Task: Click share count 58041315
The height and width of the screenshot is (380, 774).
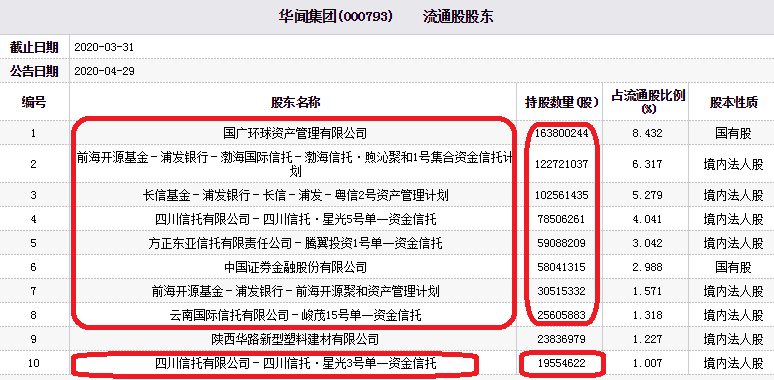Action: [x=562, y=267]
